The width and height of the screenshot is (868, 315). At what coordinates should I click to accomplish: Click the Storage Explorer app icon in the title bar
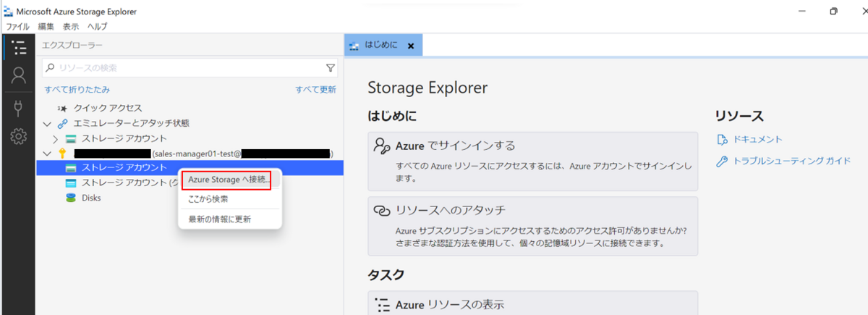[9, 12]
